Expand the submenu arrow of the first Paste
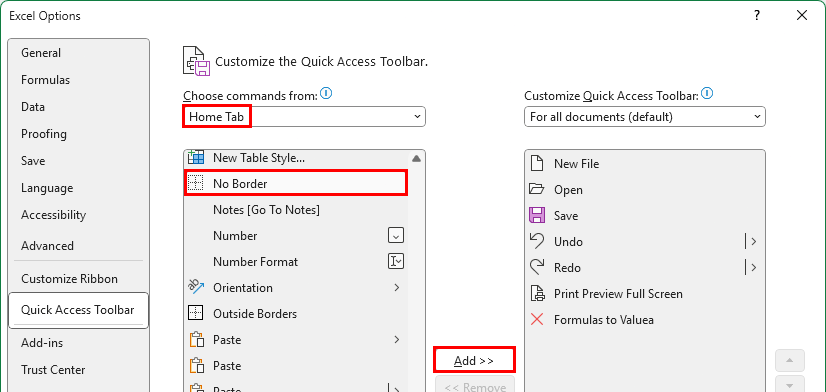Image resolution: width=826 pixels, height=392 pixels. [x=397, y=339]
